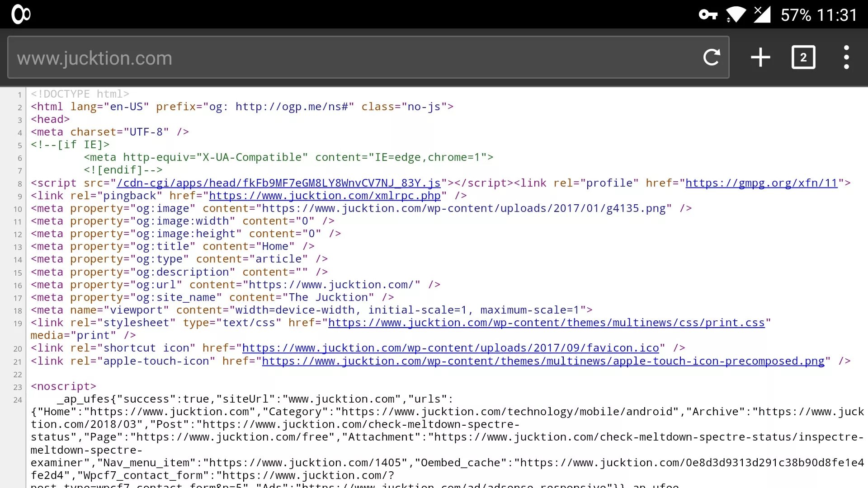
Task: Open the three-dot overflow menu
Action: point(846,57)
